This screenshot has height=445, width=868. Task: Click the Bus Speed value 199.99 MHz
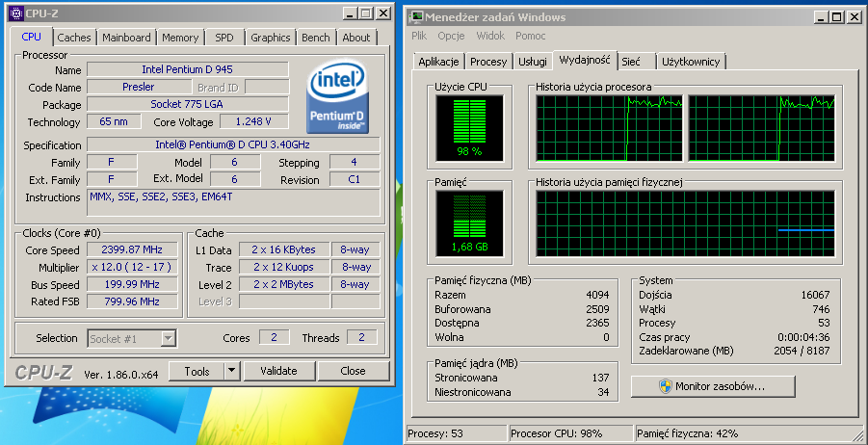[x=132, y=284]
